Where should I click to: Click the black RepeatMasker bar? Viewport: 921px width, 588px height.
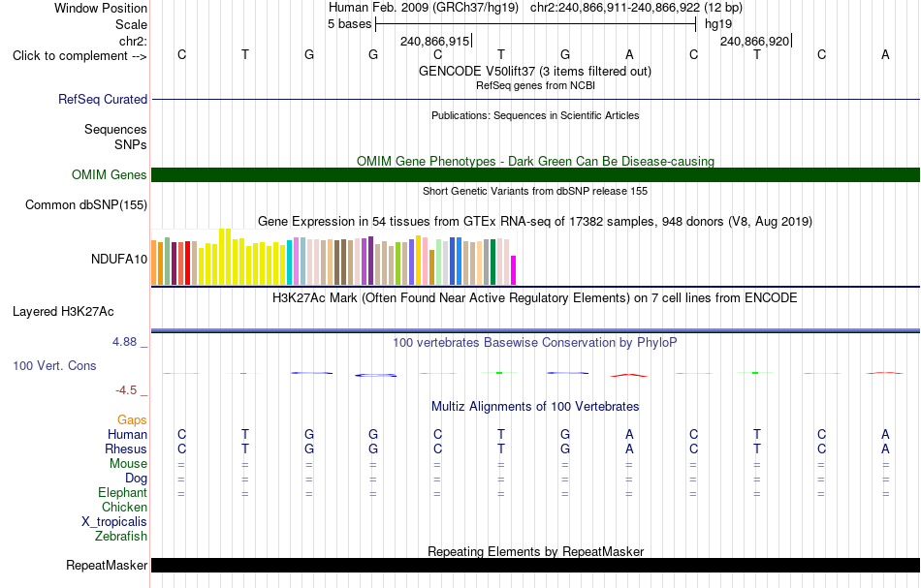coord(535,565)
